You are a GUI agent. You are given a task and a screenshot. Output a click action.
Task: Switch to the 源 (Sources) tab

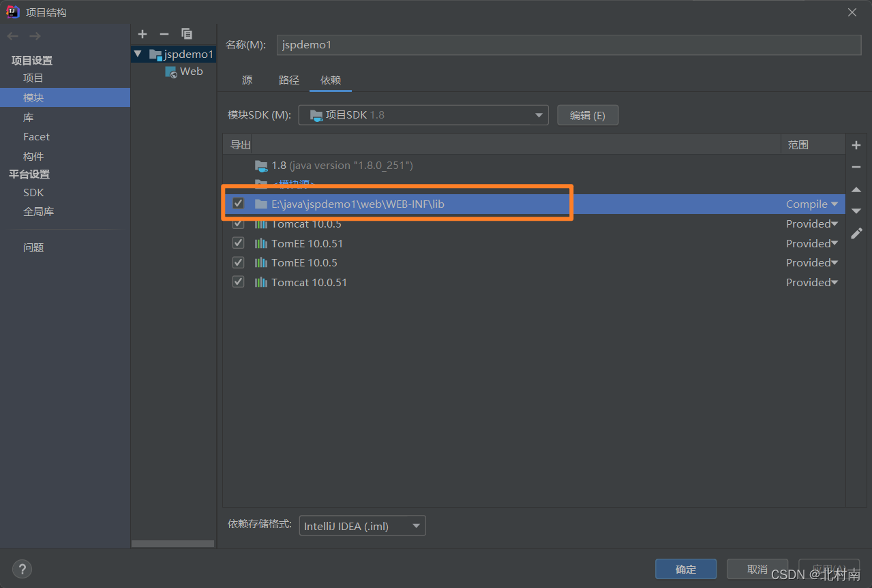pyautogui.click(x=247, y=80)
